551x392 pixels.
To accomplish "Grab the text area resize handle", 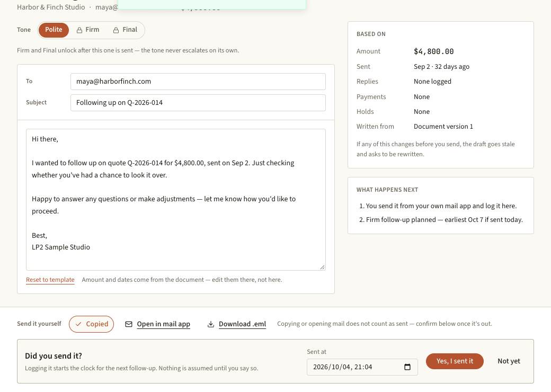I will tap(322, 267).
